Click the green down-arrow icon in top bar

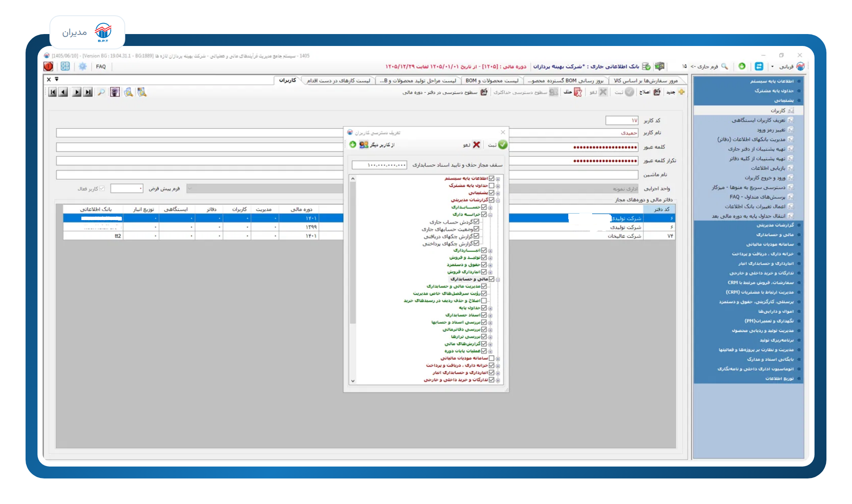742,66
